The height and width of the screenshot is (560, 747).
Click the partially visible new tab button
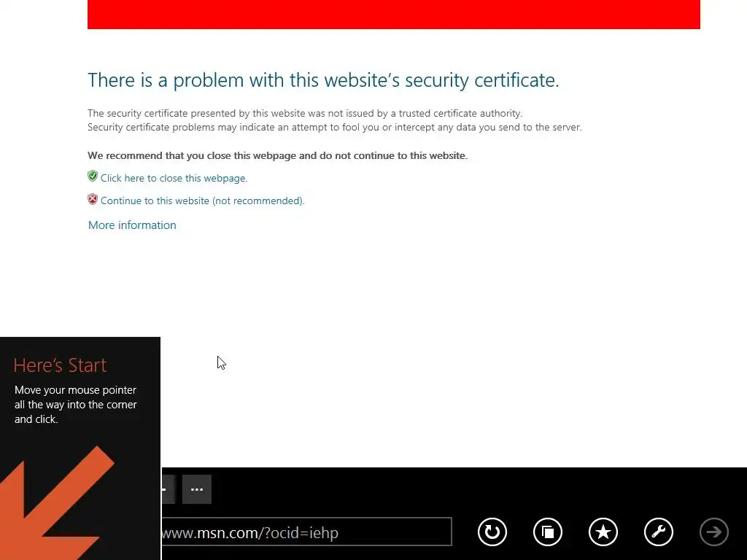pyautogui.click(x=169, y=489)
